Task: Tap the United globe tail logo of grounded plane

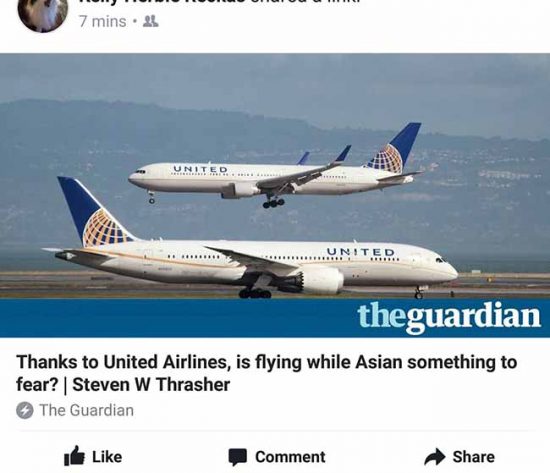Action: coord(103,228)
